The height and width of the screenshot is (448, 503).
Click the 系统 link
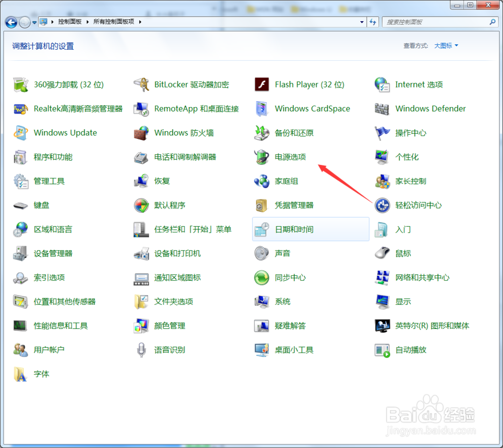tap(283, 302)
